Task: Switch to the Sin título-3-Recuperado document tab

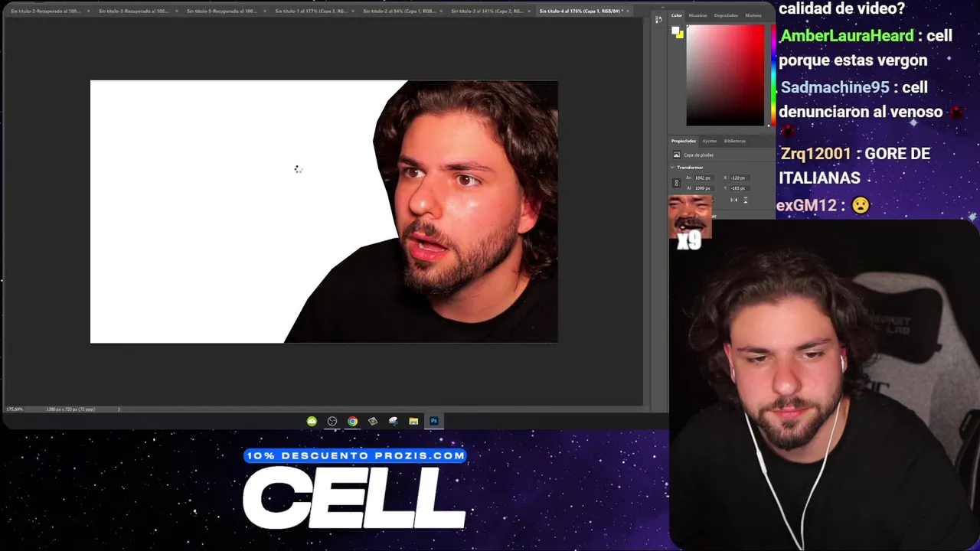Action: click(x=133, y=11)
